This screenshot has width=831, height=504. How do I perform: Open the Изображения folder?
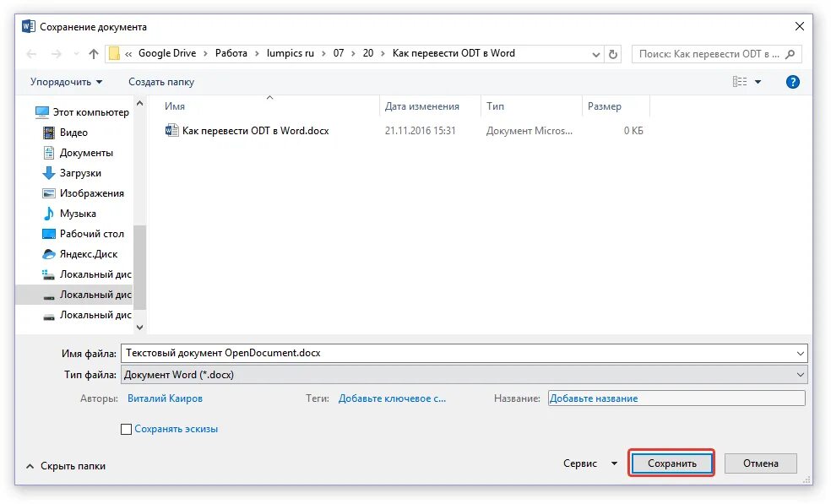[x=84, y=193]
